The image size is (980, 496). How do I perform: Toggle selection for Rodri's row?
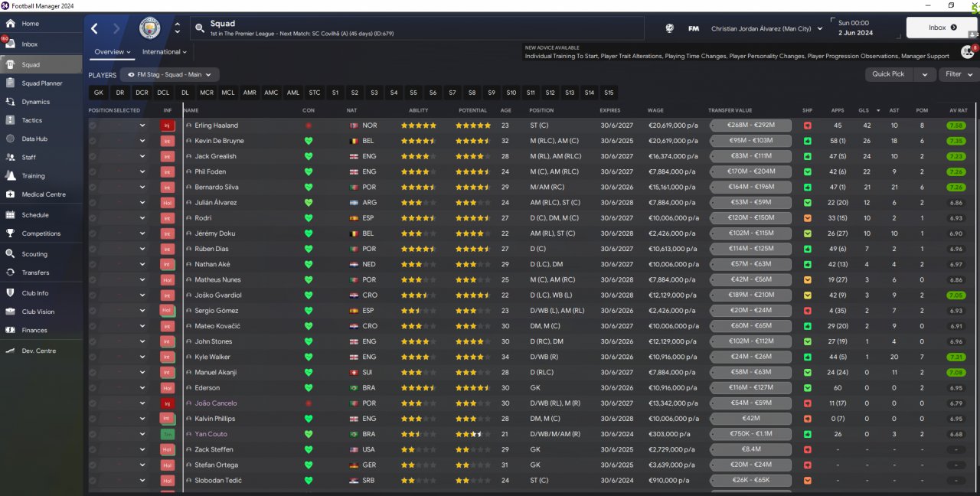(93, 218)
